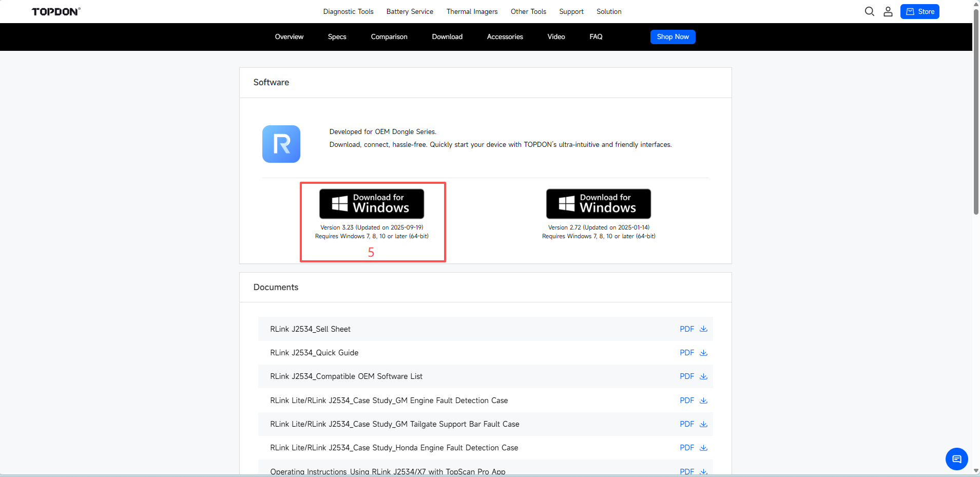Download Windows software version 2.72
The height and width of the screenshot is (477, 980).
[x=599, y=204]
